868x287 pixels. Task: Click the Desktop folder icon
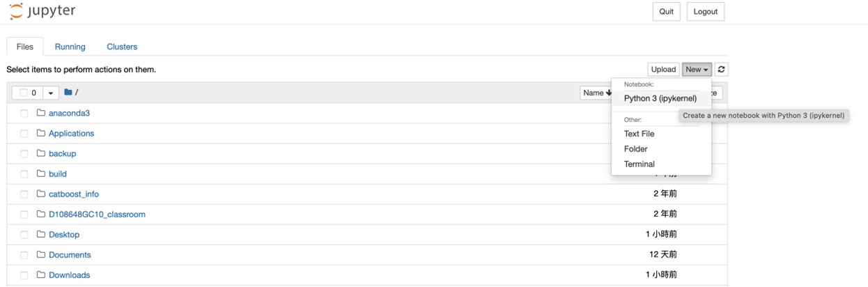tap(41, 235)
